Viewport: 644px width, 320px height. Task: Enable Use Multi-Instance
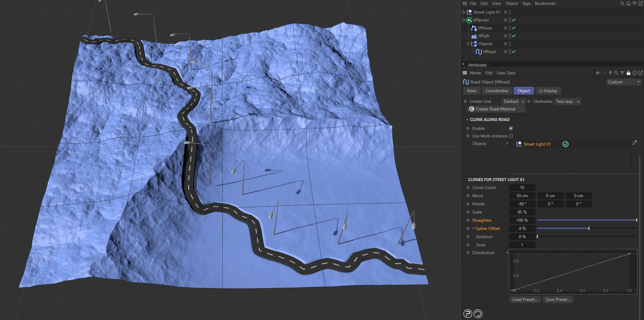(x=511, y=136)
